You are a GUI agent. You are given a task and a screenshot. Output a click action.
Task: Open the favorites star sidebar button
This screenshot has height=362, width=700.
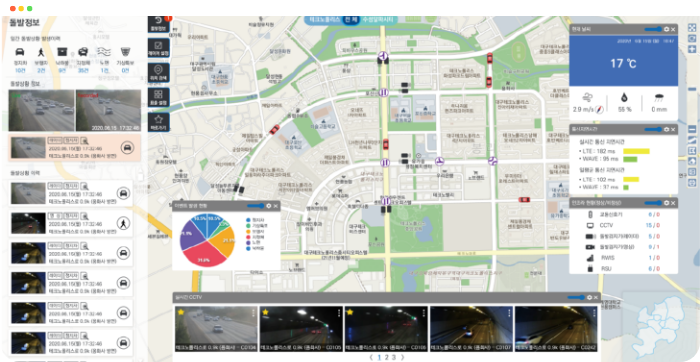[158, 122]
